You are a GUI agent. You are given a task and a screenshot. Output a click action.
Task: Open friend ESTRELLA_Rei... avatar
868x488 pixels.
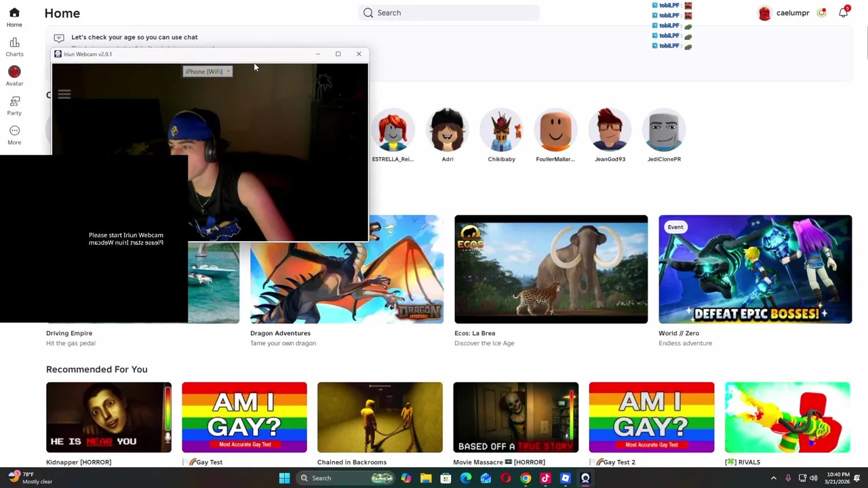393,129
